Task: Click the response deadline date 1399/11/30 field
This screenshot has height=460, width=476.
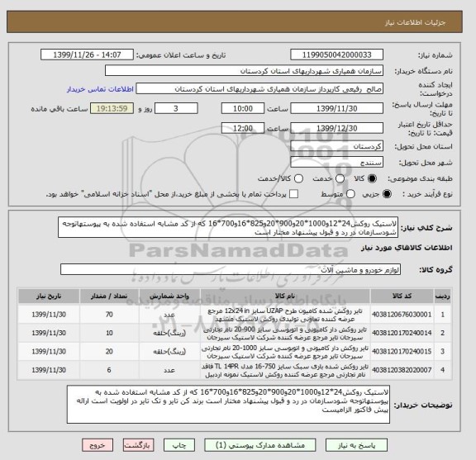Action: 336,108
